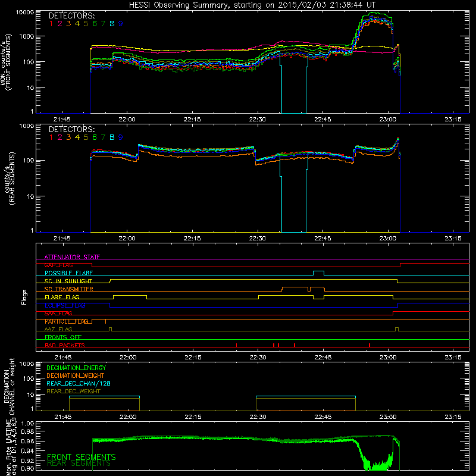Select the GAP_FLAG label
476x476 pixels.
[x=58, y=265]
